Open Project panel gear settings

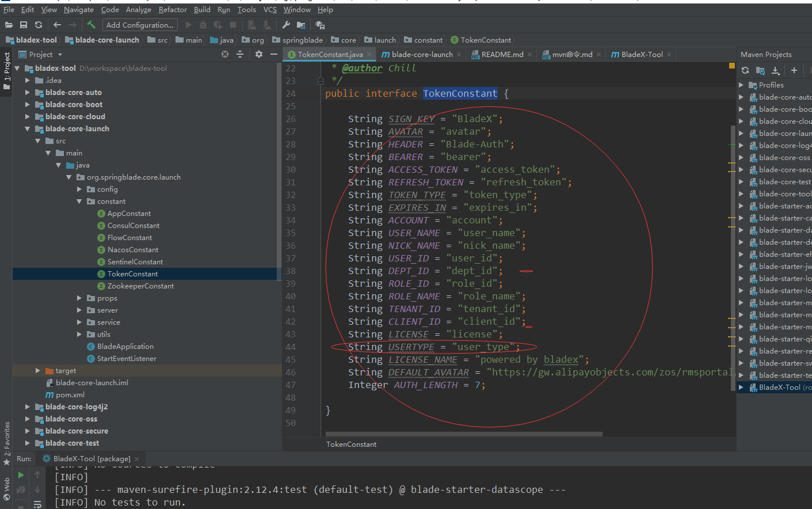pos(259,54)
